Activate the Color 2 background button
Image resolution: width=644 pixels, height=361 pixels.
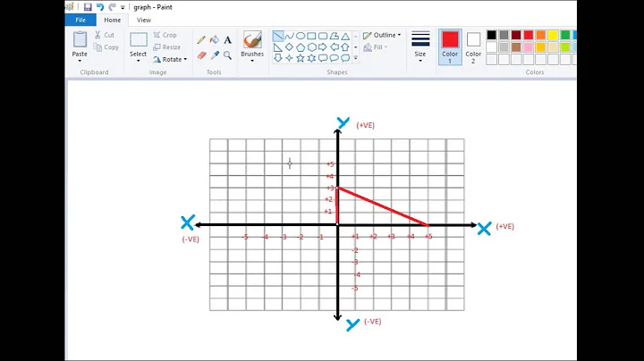473,46
